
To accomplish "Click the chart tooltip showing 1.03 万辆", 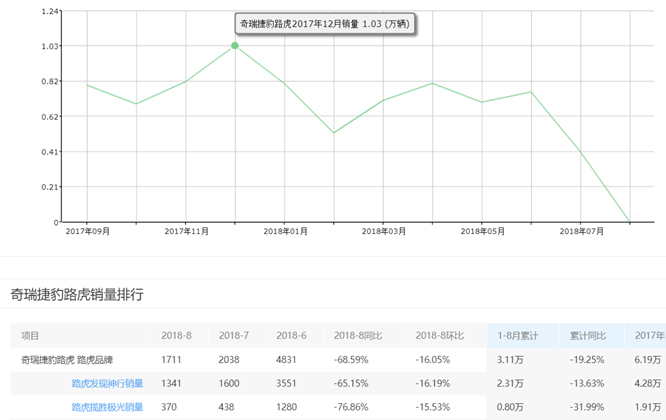I will point(325,24).
